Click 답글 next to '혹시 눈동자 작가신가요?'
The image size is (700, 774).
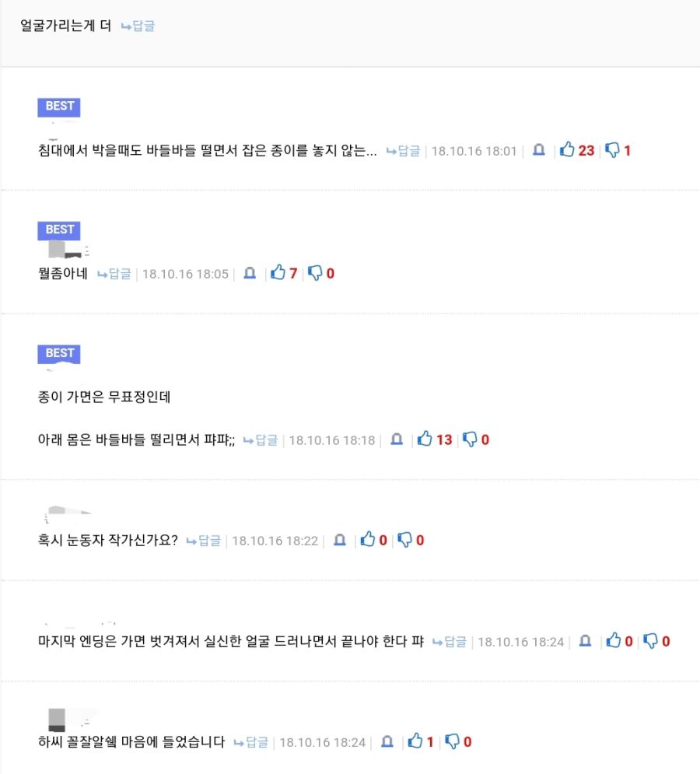coord(205,540)
